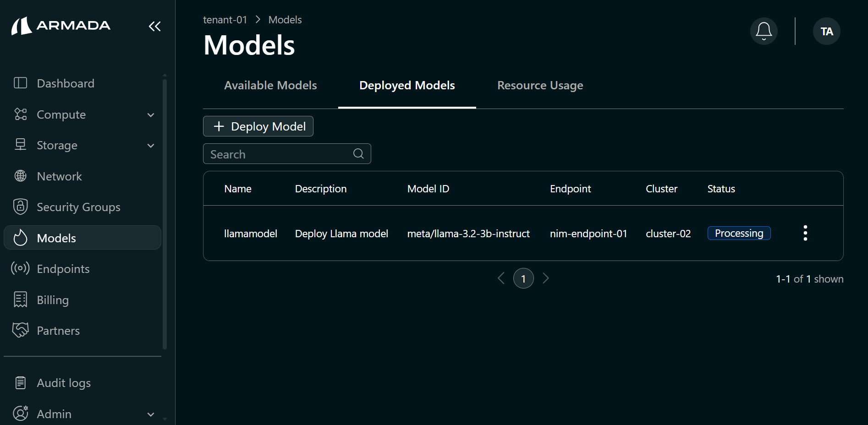
Task: Click the Armada logo
Action: tap(61, 26)
